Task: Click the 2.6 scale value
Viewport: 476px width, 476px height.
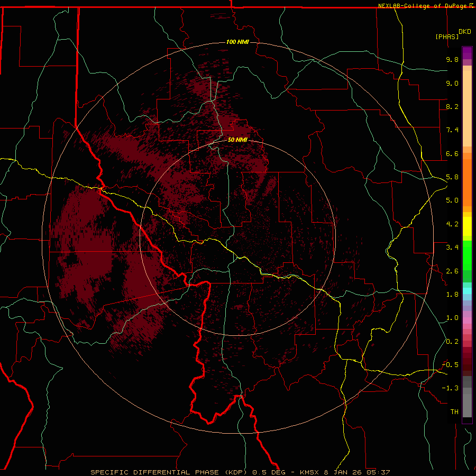Action: (x=452, y=271)
